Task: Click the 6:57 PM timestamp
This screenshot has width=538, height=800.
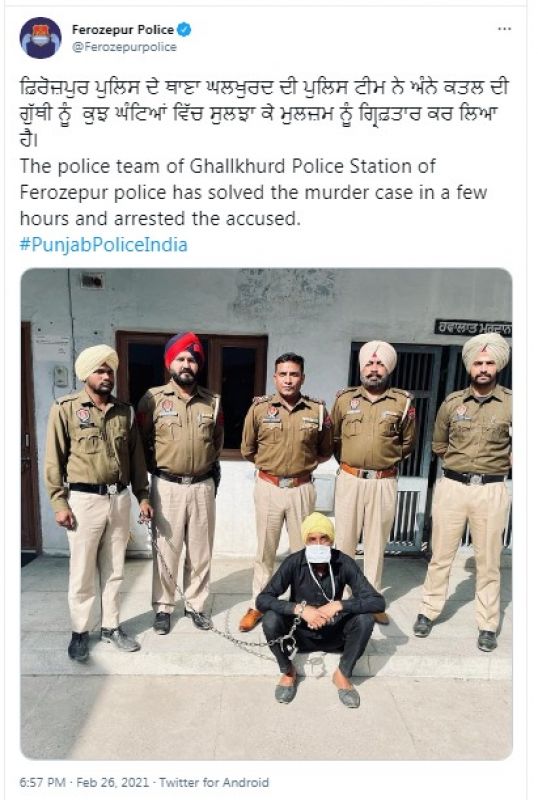Action: tap(42, 782)
